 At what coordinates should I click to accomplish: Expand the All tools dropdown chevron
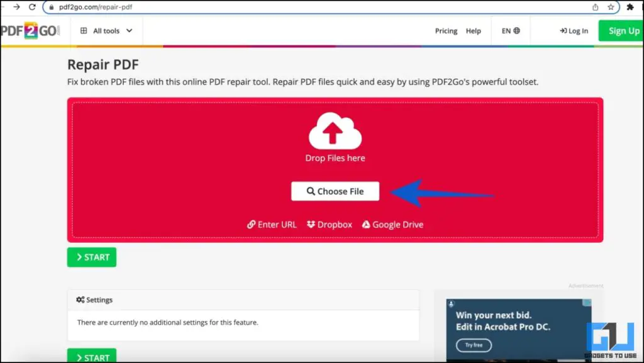coord(129,31)
